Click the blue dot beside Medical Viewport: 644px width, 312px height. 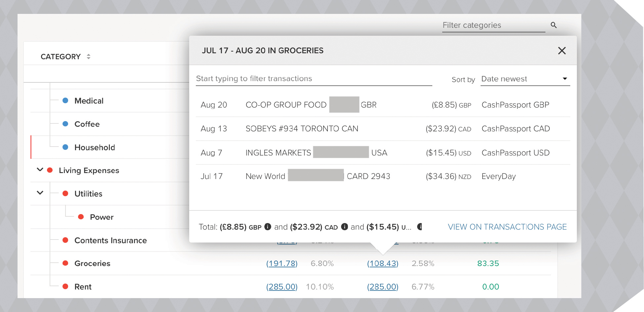coord(65,101)
